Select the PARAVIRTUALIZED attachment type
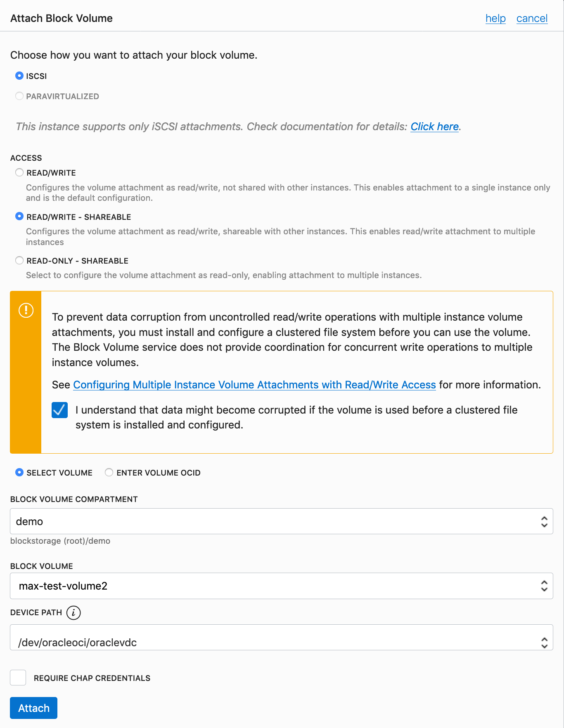 coord(19,96)
